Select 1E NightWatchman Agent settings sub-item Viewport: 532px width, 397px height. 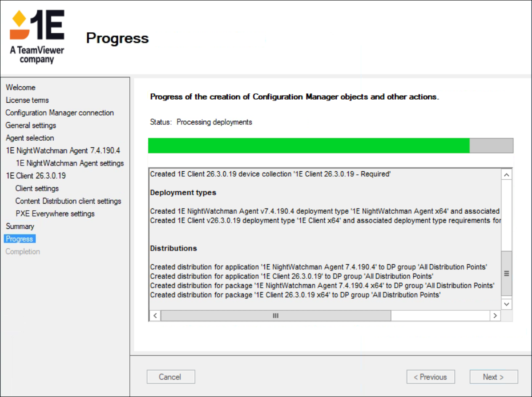pyautogui.click(x=70, y=163)
